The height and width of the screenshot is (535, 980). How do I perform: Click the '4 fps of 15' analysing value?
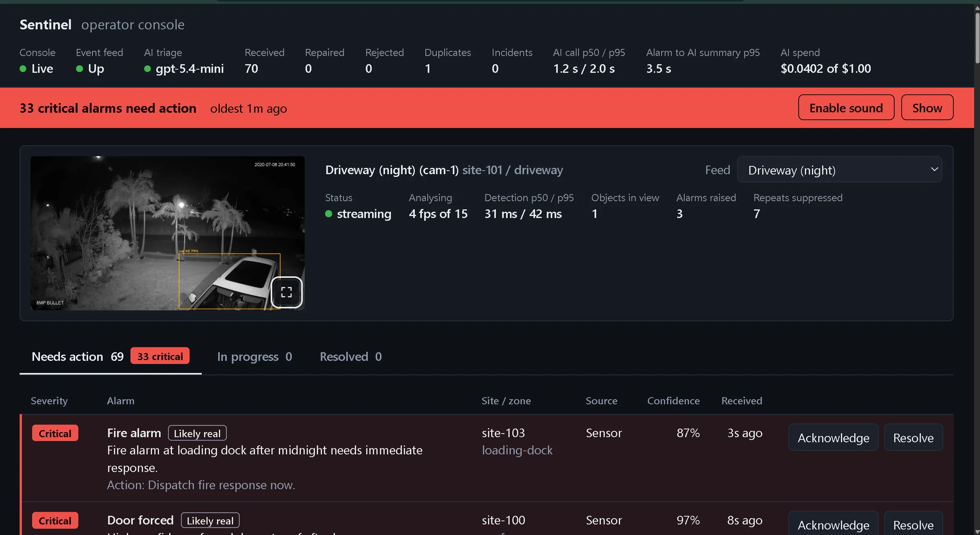438,214
